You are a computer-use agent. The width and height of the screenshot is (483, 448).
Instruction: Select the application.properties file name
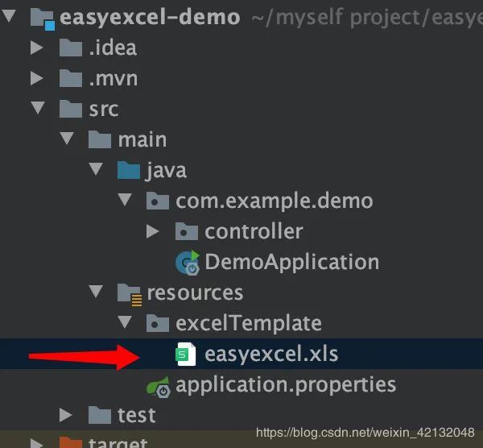286,385
